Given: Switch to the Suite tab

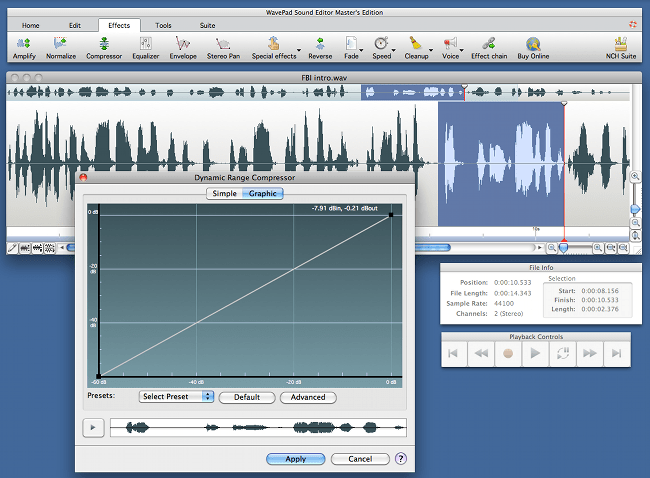Looking at the screenshot, I should coord(207,25).
